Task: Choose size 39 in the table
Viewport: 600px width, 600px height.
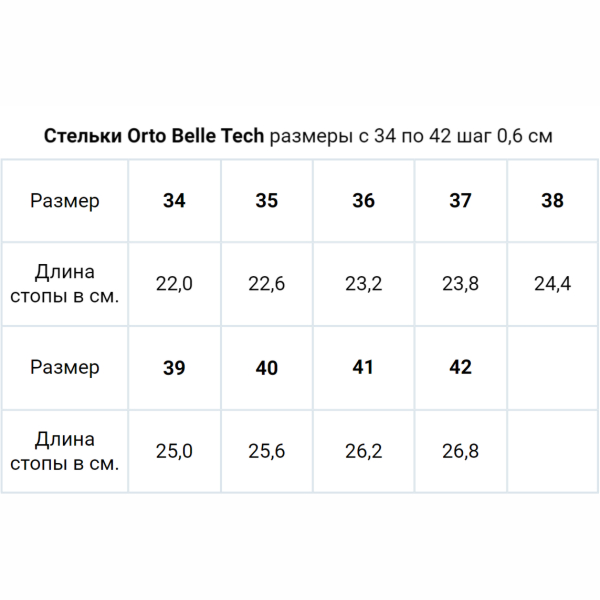Action: [x=174, y=368]
